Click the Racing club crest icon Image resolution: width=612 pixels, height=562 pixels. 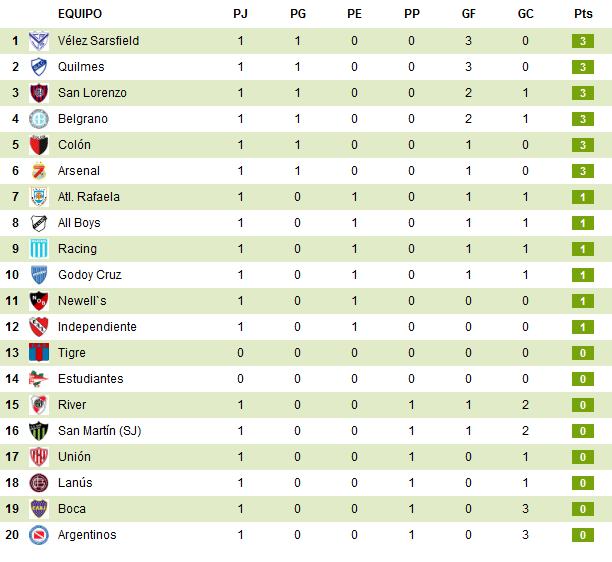click(x=39, y=249)
